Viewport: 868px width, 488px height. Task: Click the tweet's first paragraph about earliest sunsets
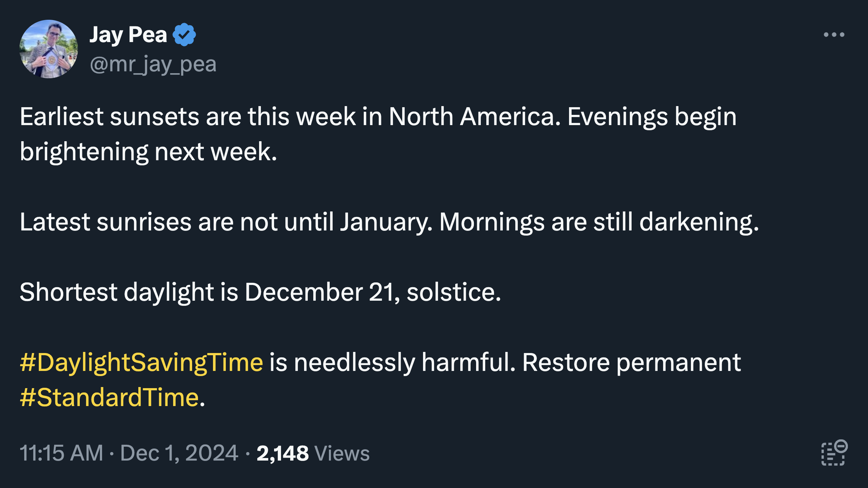click(x=378, y=134)
